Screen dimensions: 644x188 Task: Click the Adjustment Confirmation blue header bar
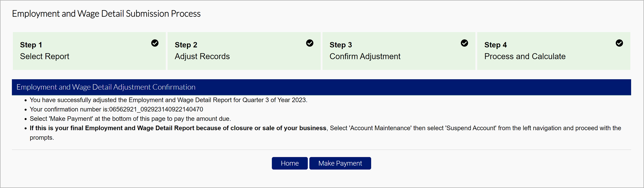click(321, 87)
